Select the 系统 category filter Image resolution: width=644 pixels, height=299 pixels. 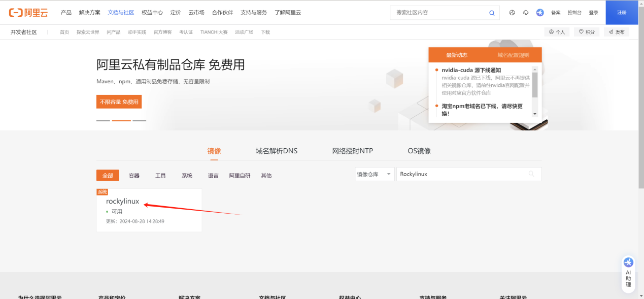(187, 175)
